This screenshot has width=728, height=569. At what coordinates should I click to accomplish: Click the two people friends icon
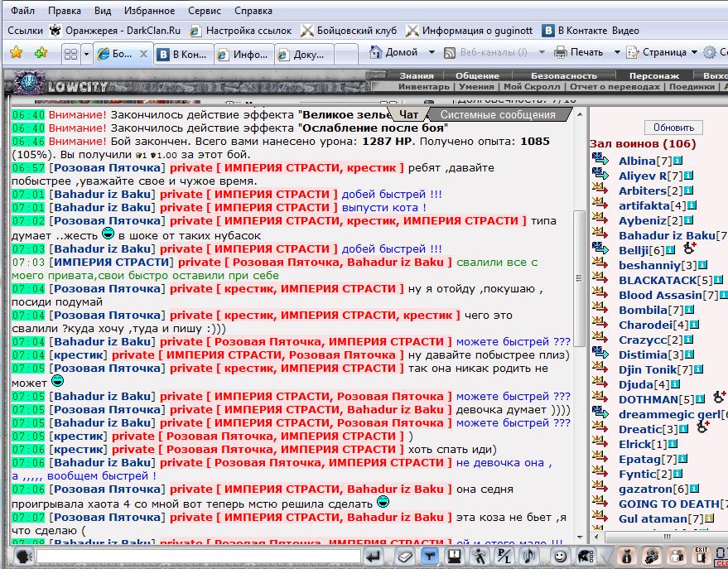click(x=677, y=556)
